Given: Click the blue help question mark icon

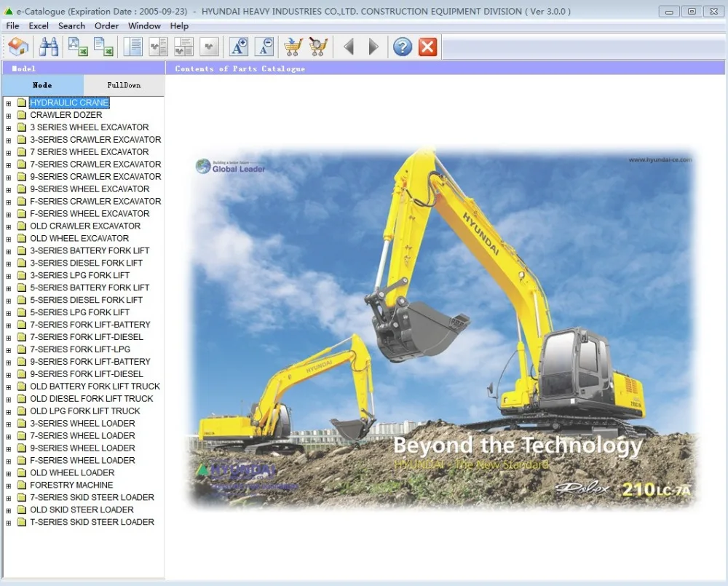Looking at the screenshot, I should click(x=403, y=47).
